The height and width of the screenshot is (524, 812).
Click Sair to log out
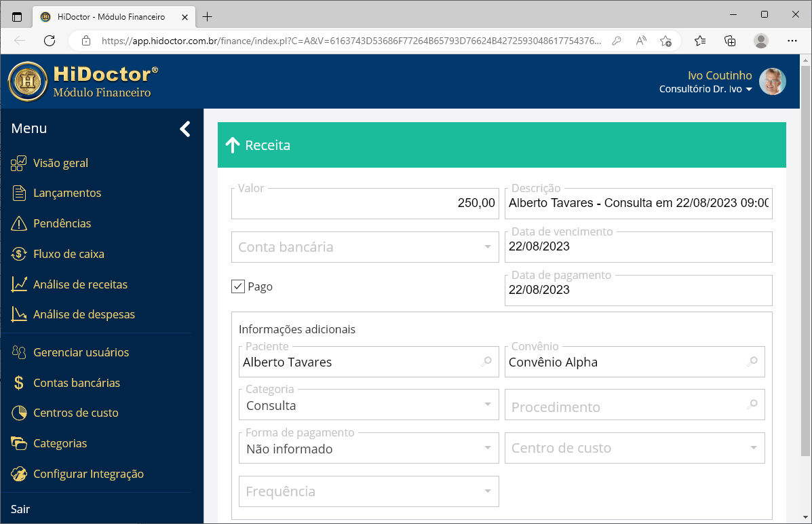20,508
